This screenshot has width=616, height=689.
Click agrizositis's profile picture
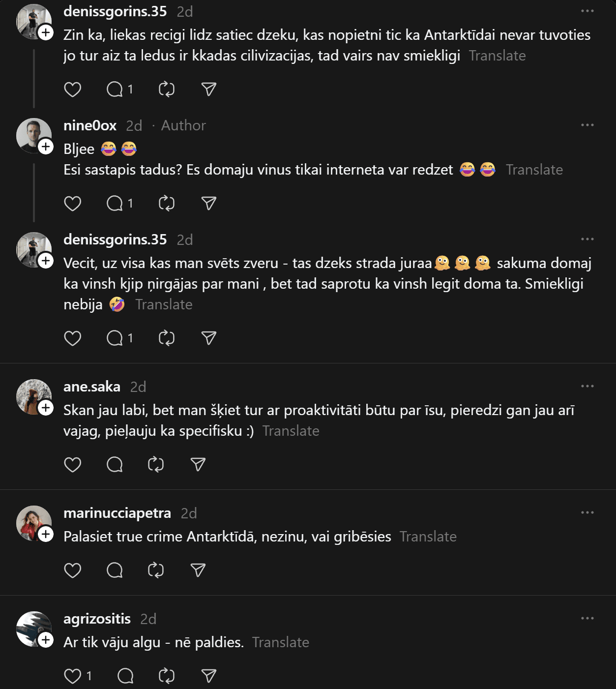[32, 628]
